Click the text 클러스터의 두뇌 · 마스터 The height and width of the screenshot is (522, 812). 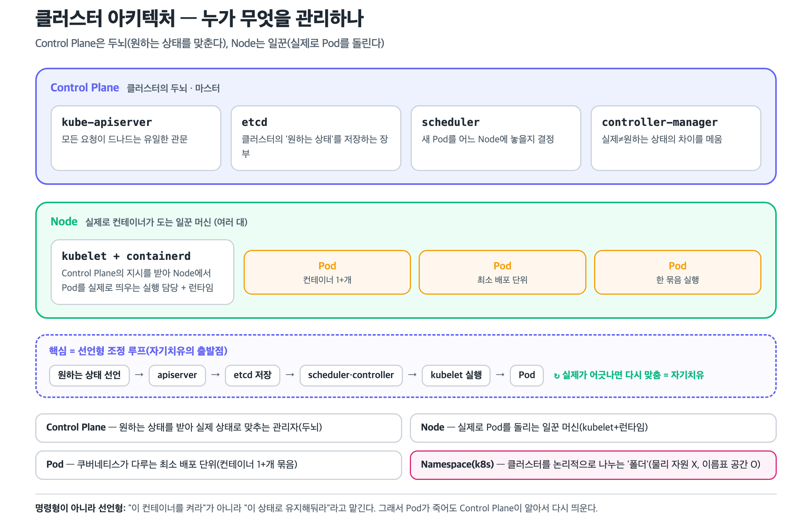pyautogui.click(x=173, y=88)
